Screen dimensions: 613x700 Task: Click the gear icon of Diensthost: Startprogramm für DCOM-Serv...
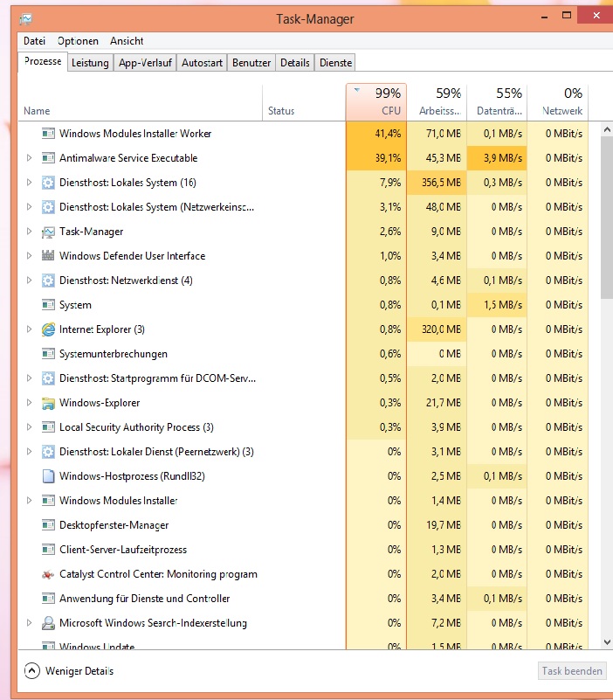pyautogui.click(x=48, y=378)
